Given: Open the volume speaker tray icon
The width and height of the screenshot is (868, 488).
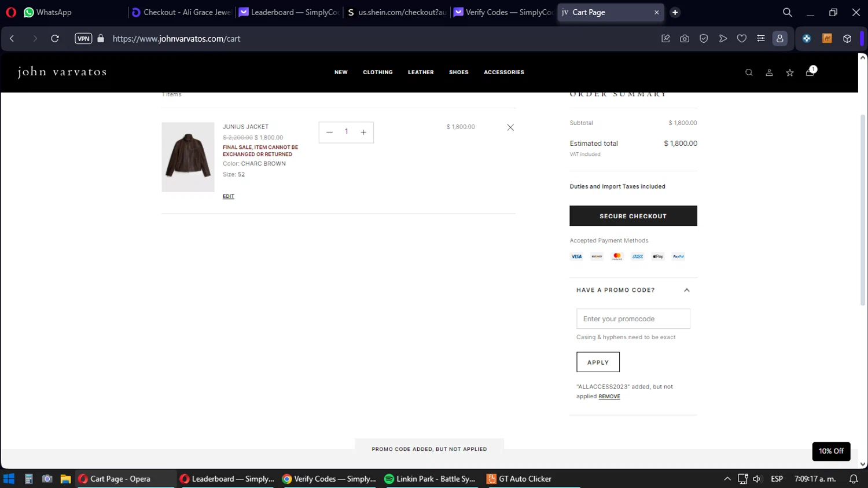Looking at the screenshot, I should [757, 479].
